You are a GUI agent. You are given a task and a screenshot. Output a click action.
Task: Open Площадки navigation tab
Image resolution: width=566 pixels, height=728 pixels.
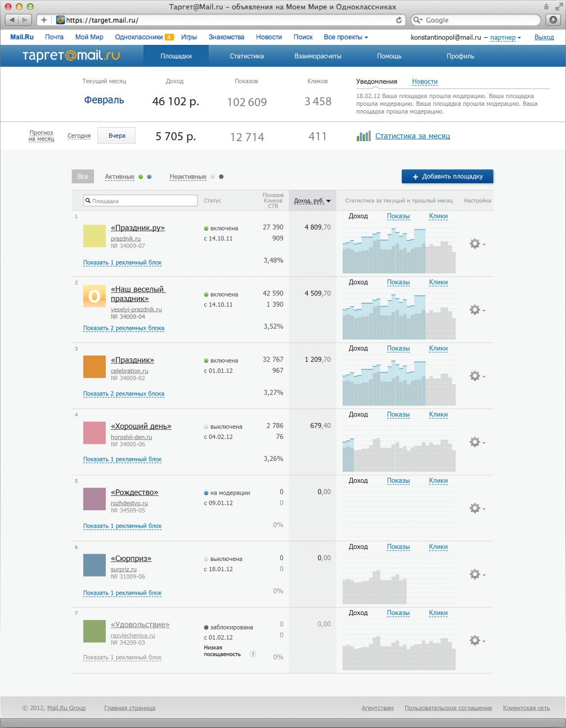tap(176, 56)
